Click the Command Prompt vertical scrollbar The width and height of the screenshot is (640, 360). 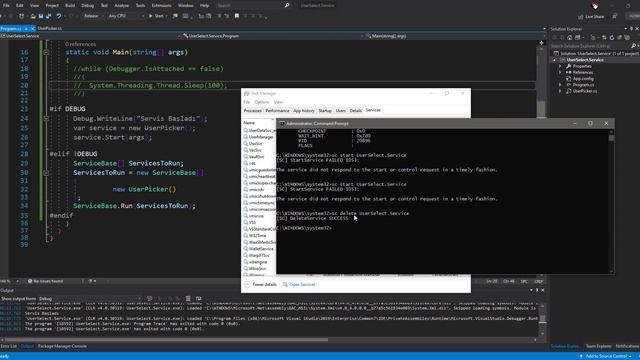pos(611,202)
